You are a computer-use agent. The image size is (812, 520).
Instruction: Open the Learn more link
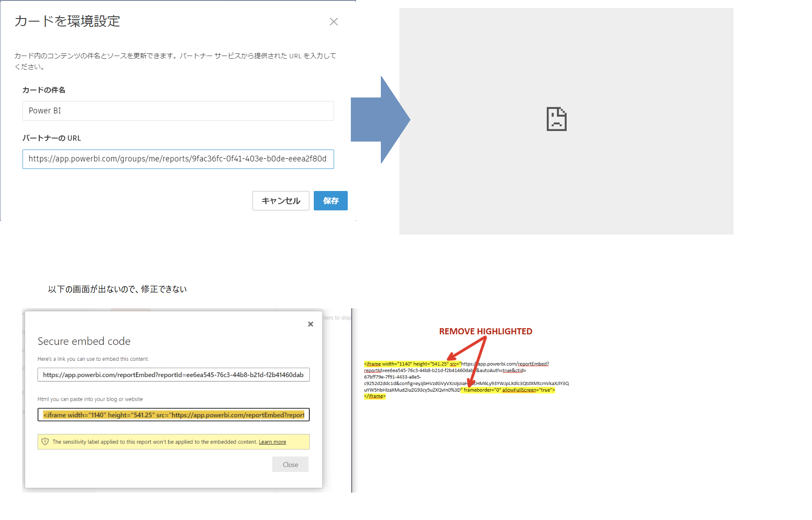coord(272,442)
